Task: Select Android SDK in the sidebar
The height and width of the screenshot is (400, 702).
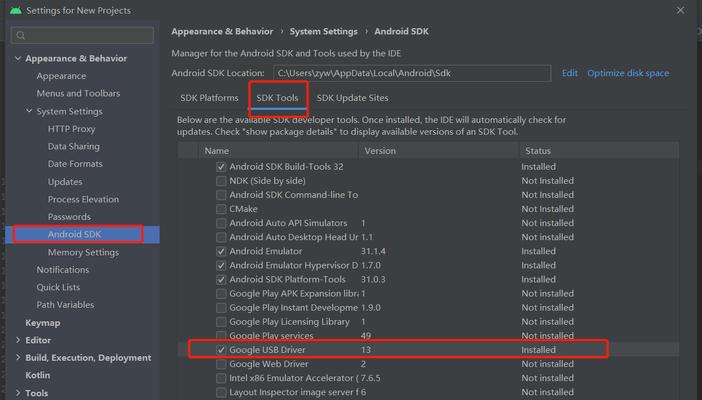Action: coord(75,234)
